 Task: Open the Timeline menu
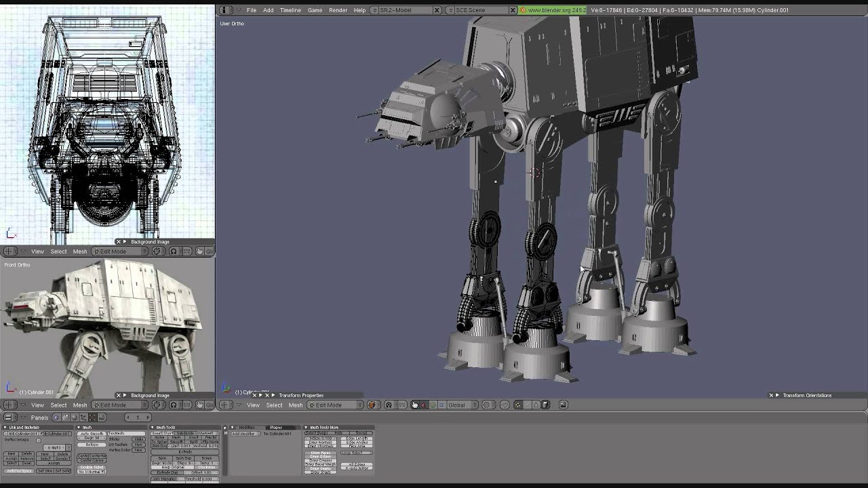(290, 10)
